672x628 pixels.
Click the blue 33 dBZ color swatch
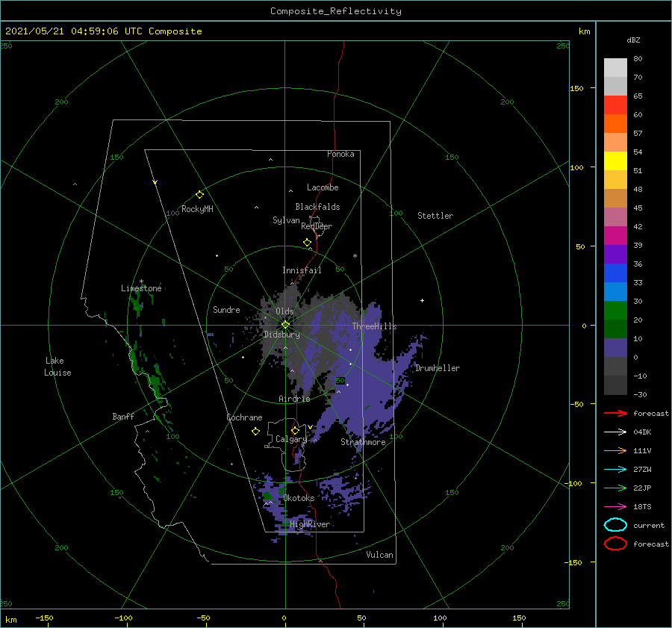[615, 273]
